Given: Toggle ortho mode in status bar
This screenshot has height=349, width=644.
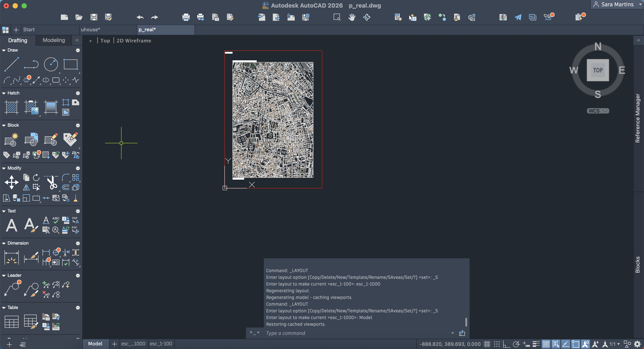Looking at the screenshot, I should tap(506, 344).
